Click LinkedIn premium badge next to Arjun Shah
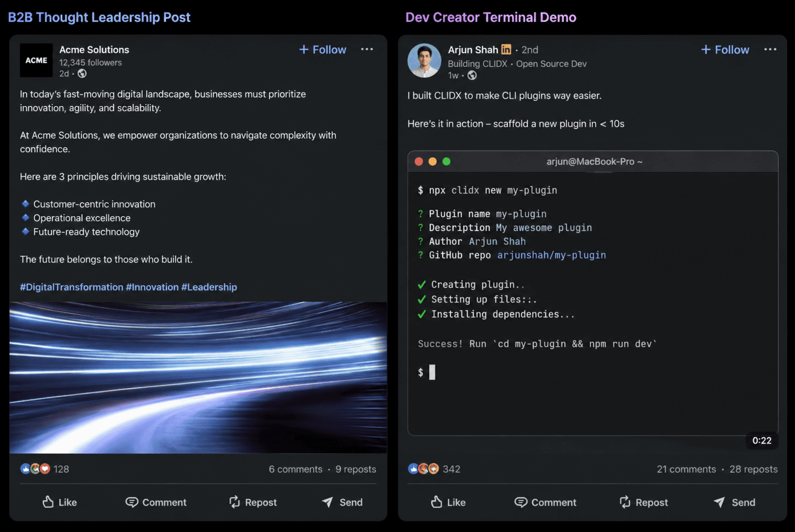Image resolution: width=795 pixels, height=532 pixels. 506,49
